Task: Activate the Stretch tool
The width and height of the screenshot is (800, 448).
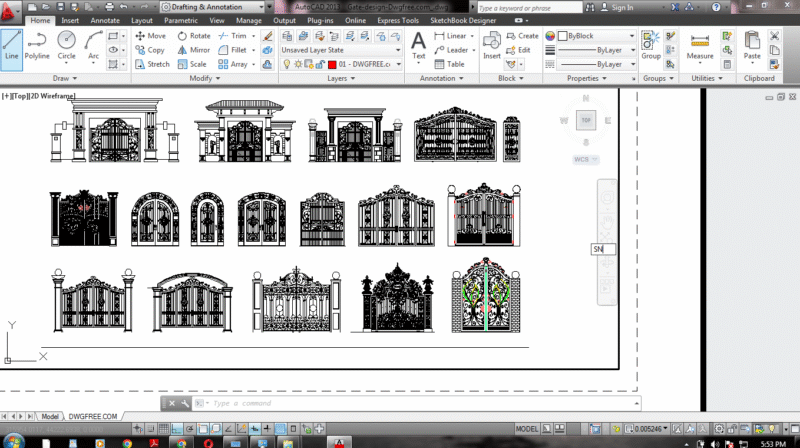Action: tap(152, 64)
